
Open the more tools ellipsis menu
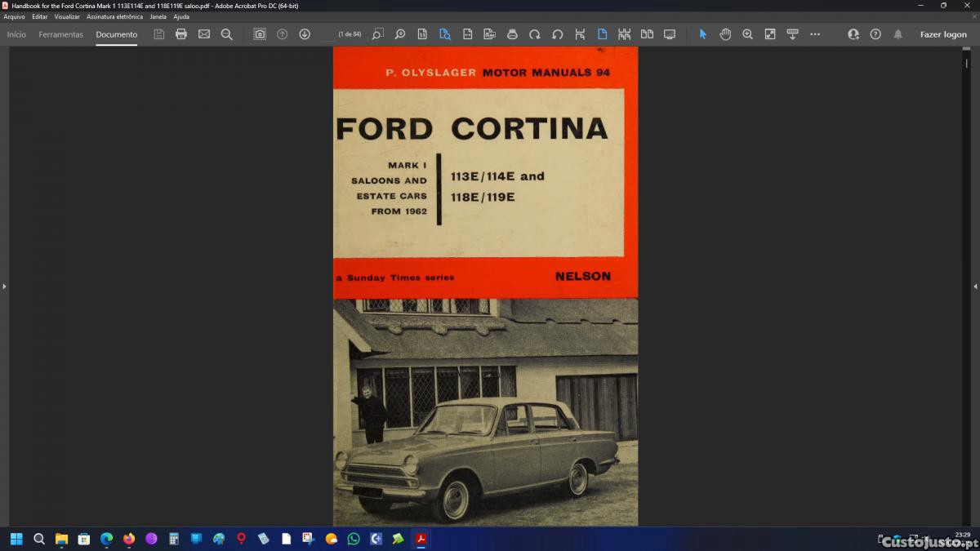[x=815, y=34]
